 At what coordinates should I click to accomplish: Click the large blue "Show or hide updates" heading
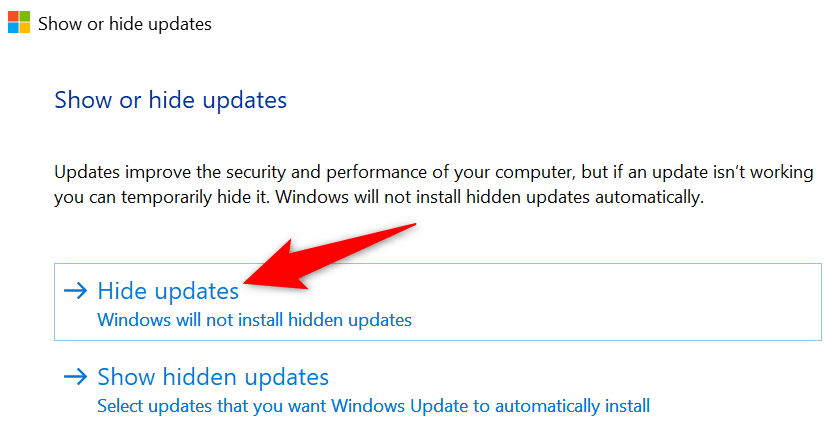point(170,100)
